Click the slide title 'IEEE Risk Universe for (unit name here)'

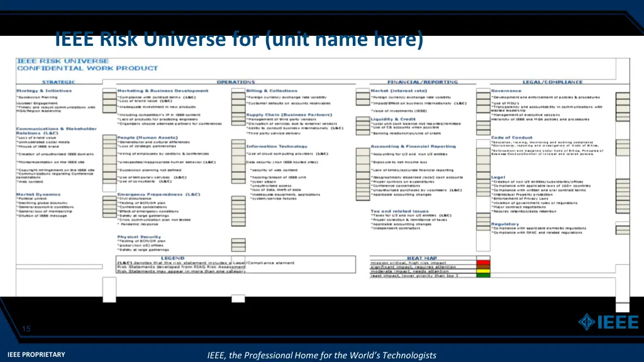(x=239, y=39)
